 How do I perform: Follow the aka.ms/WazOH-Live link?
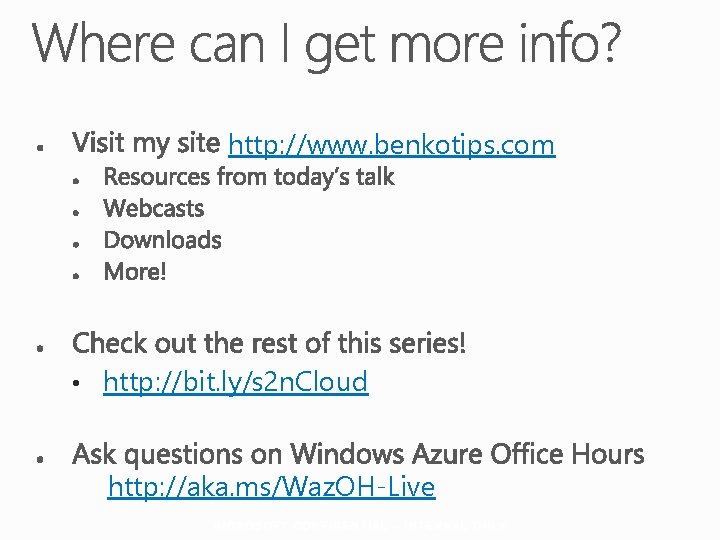click(271, 488)
